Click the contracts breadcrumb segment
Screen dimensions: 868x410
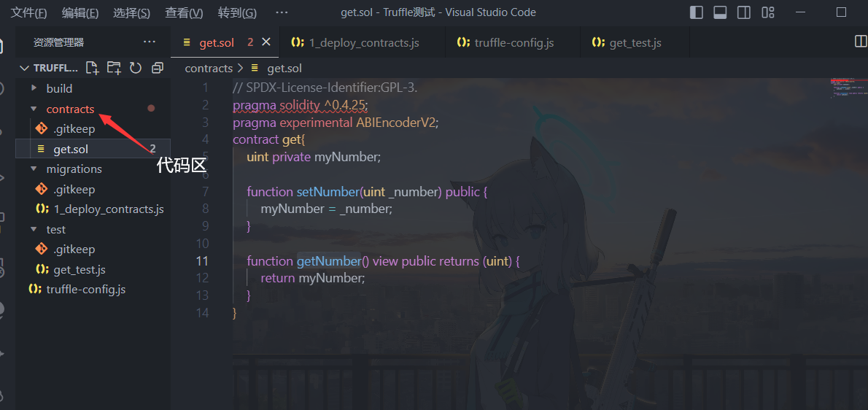(209, 68)
